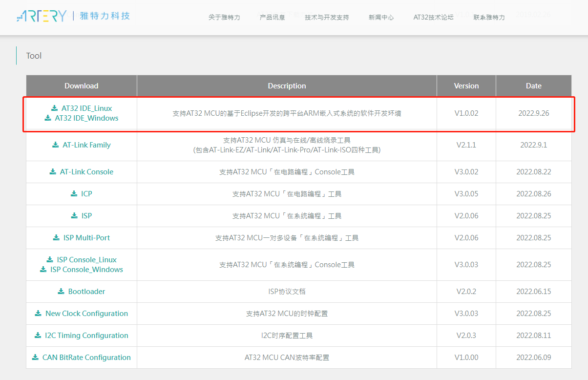Select date 2022.08.26 cell
Screen dimensions: 588x380
(x=534, y=193)
